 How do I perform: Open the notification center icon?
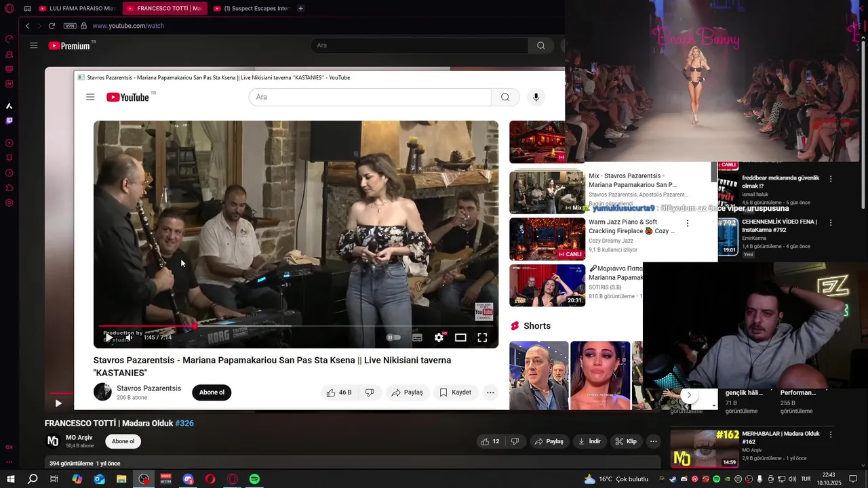click(854, 479)
